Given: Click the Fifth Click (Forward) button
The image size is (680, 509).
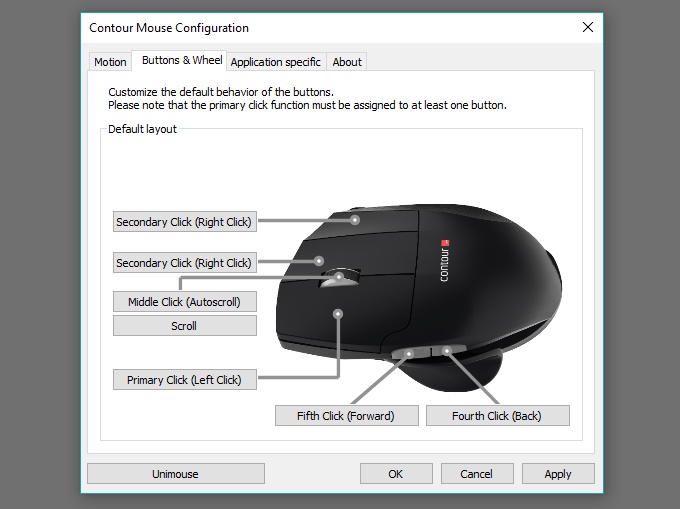Looking at the screenshot, I should [347, 416].
